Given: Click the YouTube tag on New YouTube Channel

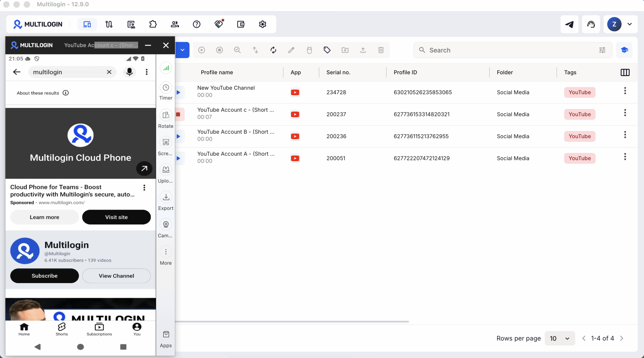Looking at the screenshot, I should point(580,92).
